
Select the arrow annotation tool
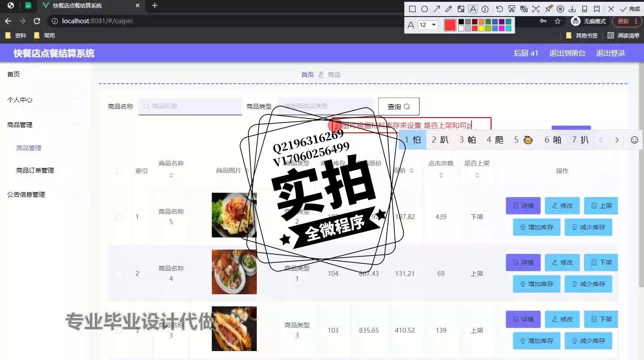tap(437, 9)
